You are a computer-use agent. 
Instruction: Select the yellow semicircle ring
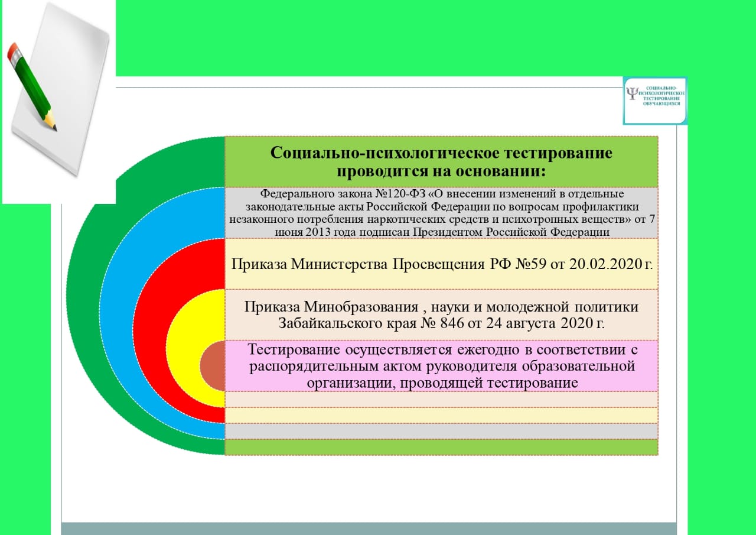(x=183, y=349)
